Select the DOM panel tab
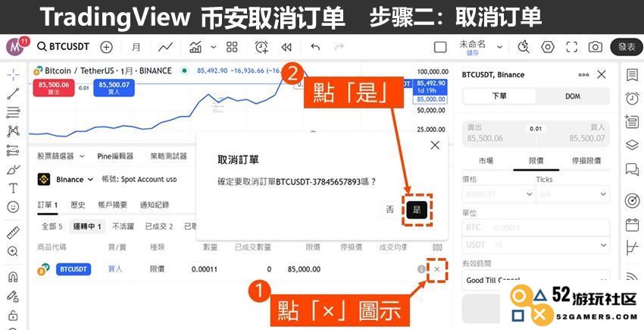This screenshot has height=330, width=644. pos(573,96)
